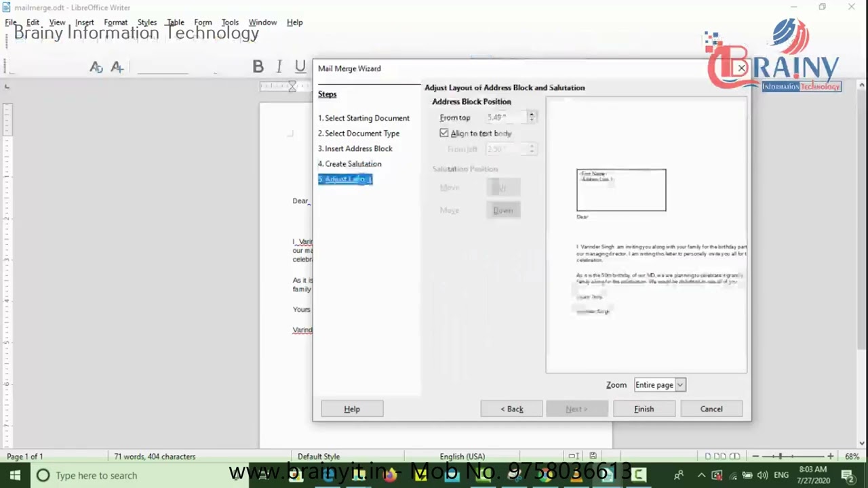Close the Mail Merge Wizard dialog
Viewport: 868px width, 488px height.
(741, 68)
